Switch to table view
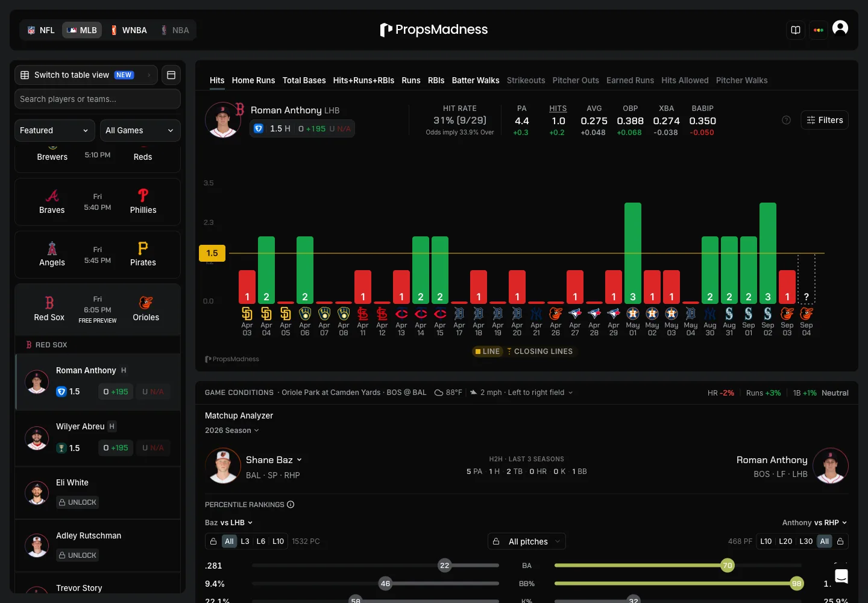868x603 pixels. [x=86, y=75]
